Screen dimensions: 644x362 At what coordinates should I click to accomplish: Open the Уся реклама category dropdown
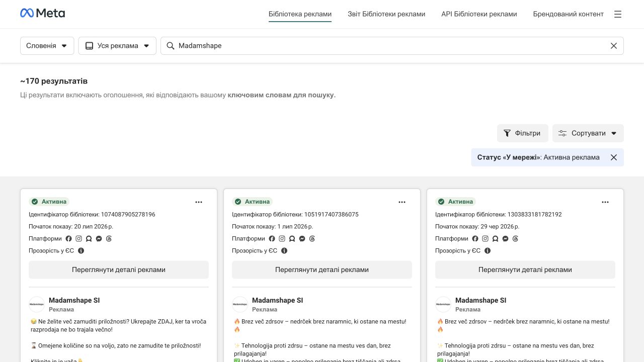[117, 46]
